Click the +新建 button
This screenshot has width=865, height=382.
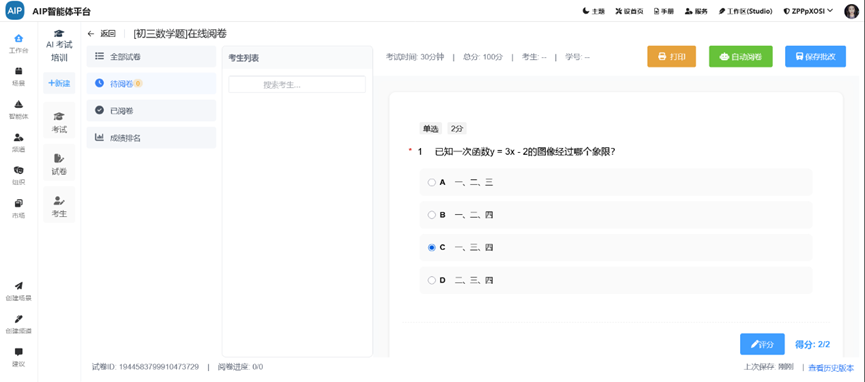tap(59, 83)
